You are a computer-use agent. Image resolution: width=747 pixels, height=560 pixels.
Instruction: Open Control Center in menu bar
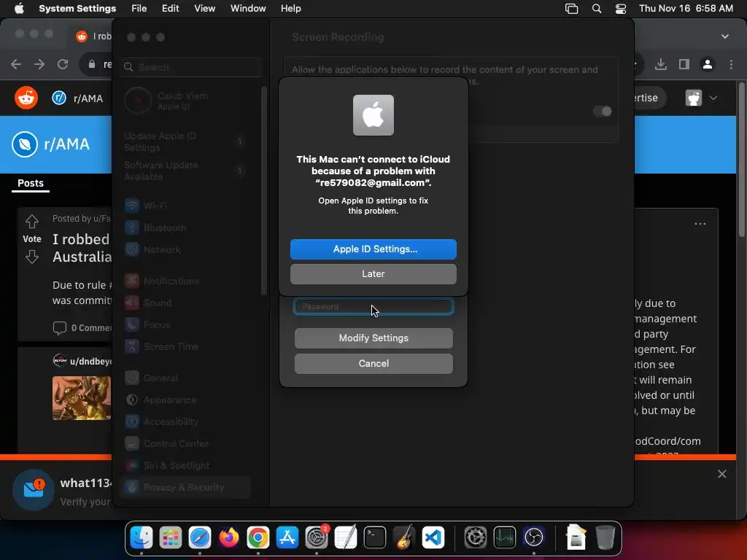click(621, 9)
